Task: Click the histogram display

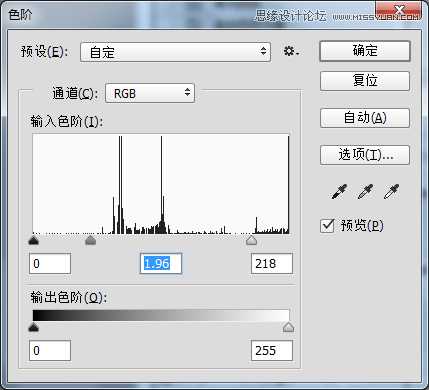Action: [161, 184]
